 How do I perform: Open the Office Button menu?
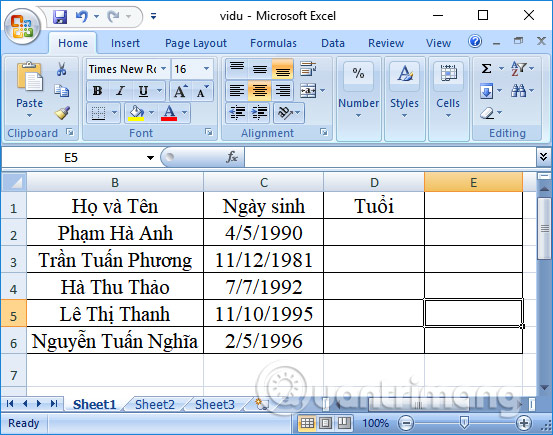tap(23, 27)
